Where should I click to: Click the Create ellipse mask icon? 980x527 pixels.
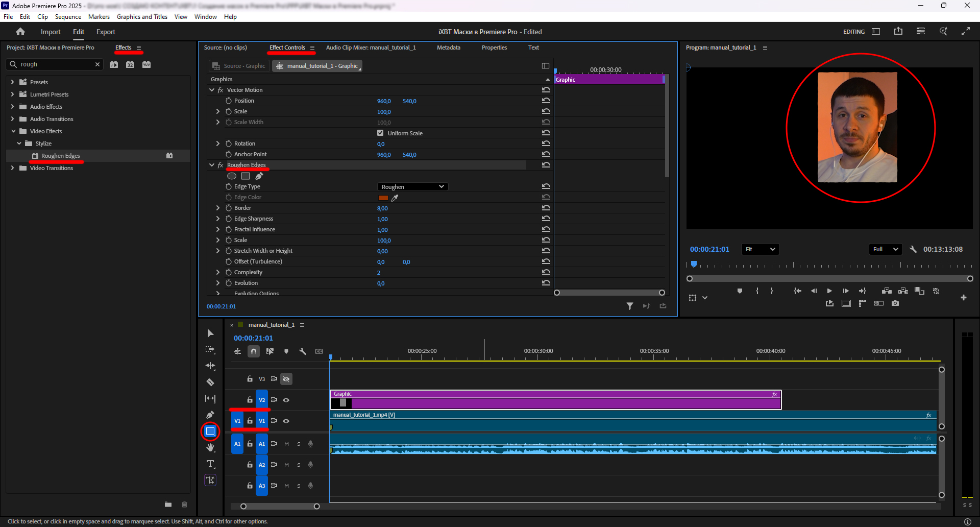[x=232, y=176]
